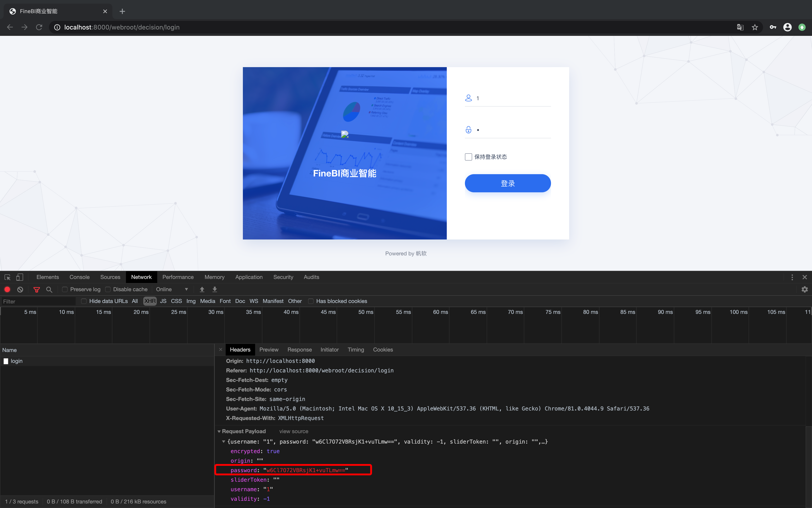
Task: Open a new browser tab
Action: (122, 11)
